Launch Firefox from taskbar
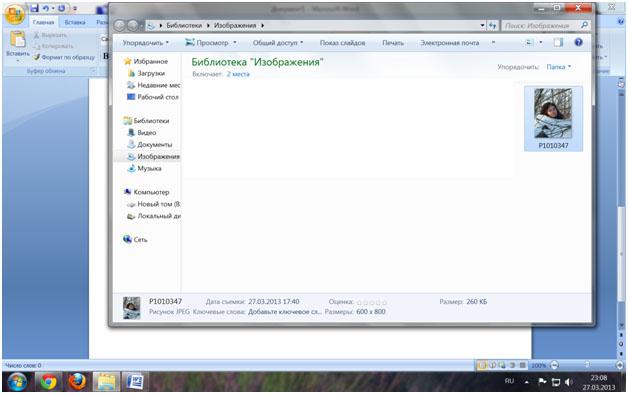 [77, 382]
